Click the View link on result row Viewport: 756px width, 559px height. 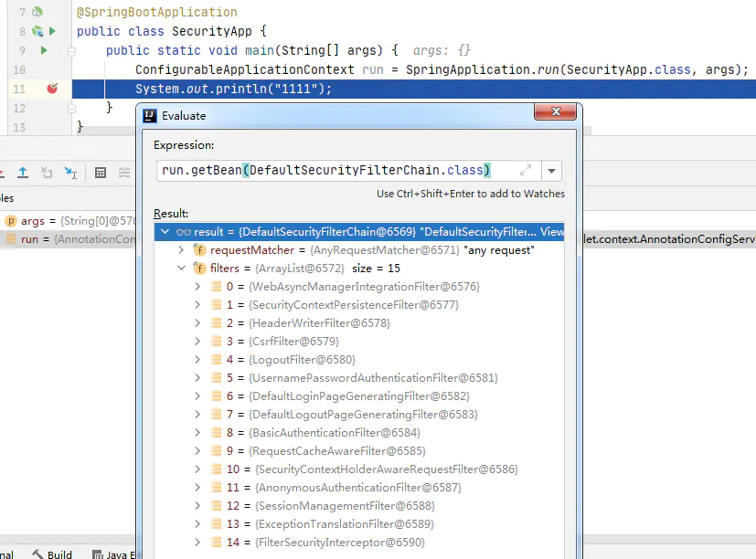(551, 232)
